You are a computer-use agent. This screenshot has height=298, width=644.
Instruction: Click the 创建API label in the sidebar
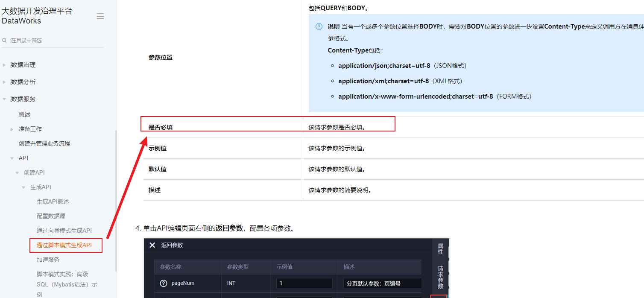(34, 172)
